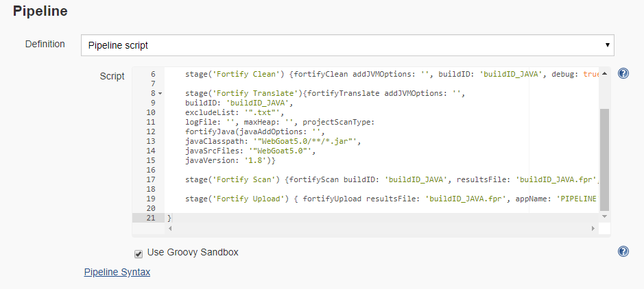The height and width of the screenshot is (289, 644).
Task: Click empty line 7 in the editor gutter
Action: pos(153,84)
